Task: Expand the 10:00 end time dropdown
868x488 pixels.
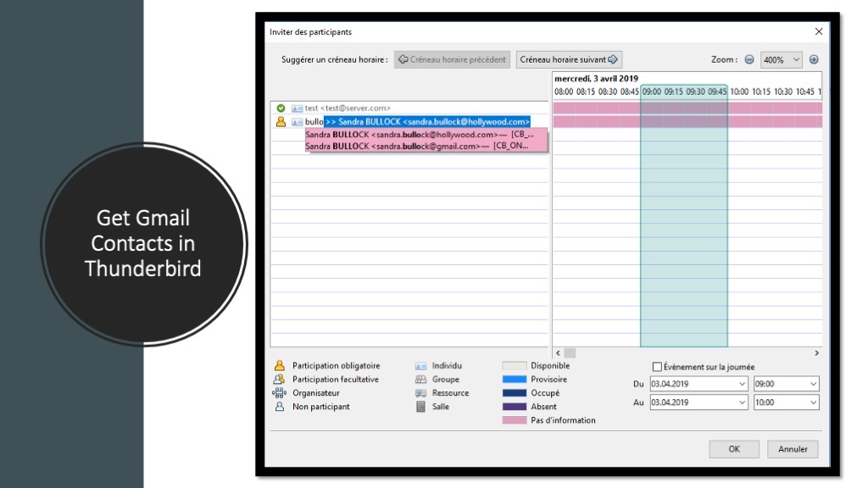Action: [813, 402]
